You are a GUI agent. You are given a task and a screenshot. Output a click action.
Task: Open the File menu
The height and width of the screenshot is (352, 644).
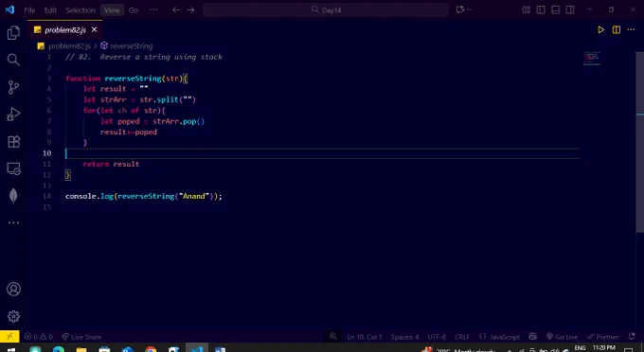pyautogui.click(x=29, y=10)
